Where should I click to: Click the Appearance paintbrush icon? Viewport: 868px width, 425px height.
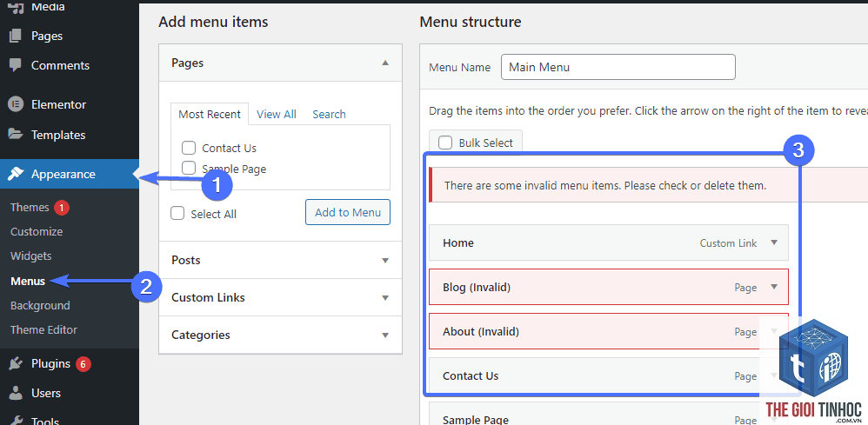(16, 174)
